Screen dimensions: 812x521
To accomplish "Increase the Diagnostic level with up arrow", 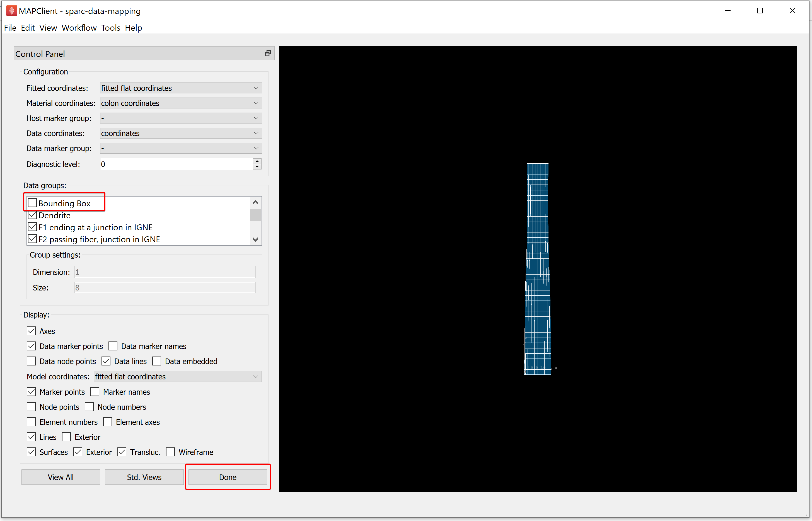I will (257, 161).
